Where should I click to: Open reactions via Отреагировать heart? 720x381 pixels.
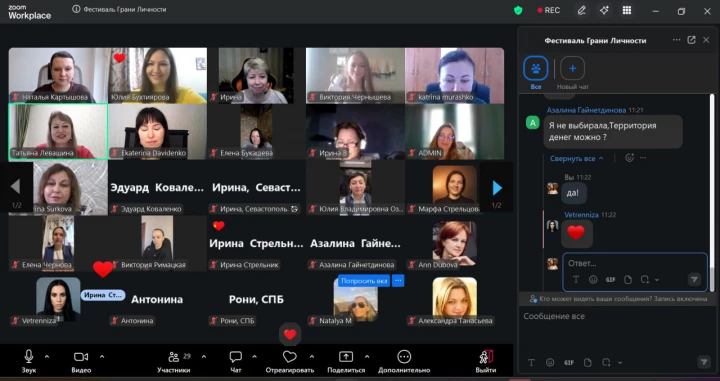coord(290,361)
